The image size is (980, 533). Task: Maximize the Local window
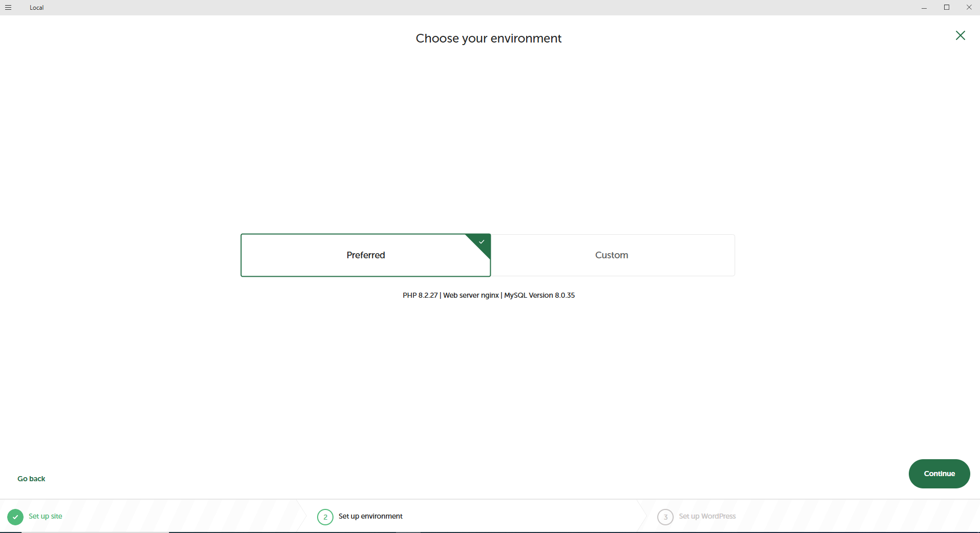[x=947, y=7]
